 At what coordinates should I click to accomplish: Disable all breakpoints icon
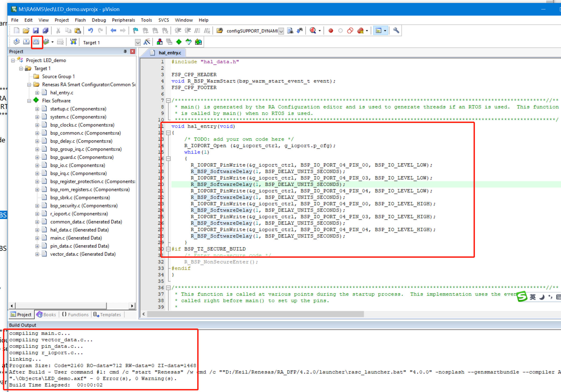[x=350, y=31]
